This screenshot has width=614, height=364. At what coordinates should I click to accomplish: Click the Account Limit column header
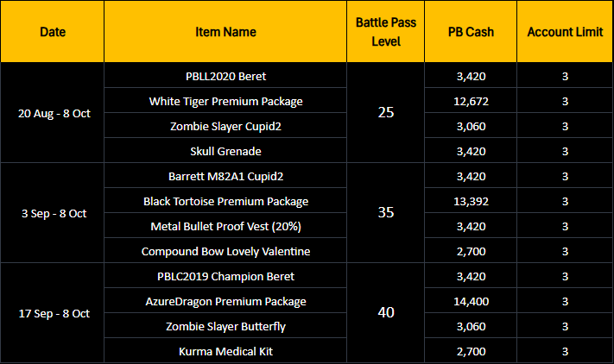(565, 32)
